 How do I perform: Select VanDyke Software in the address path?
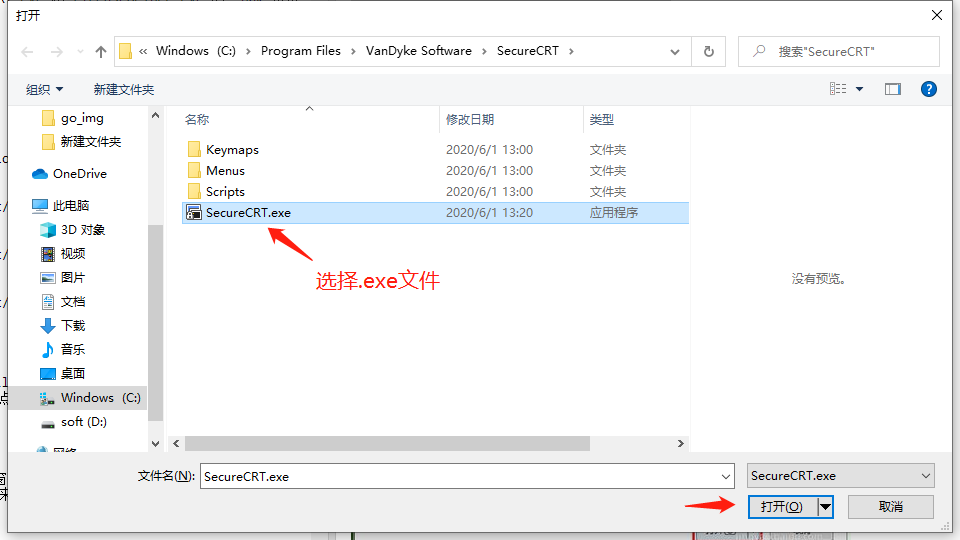419,51
